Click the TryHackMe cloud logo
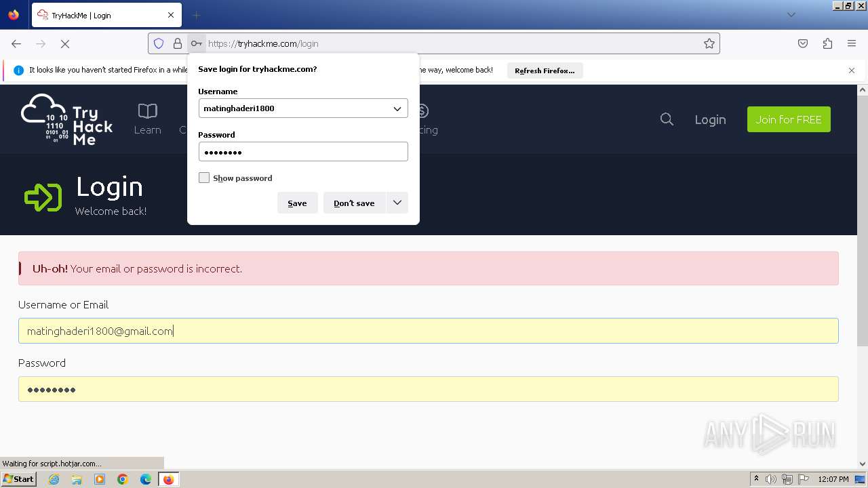 (x=66, y=120)
